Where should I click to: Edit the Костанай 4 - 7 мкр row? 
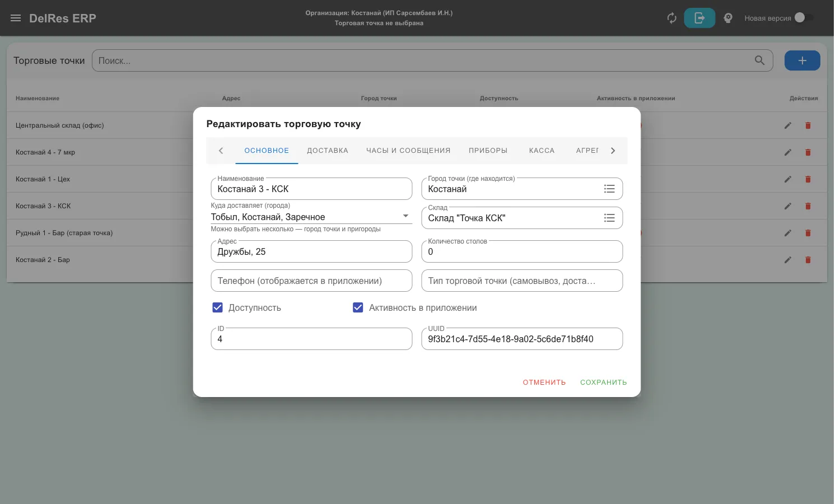[788, 152]
